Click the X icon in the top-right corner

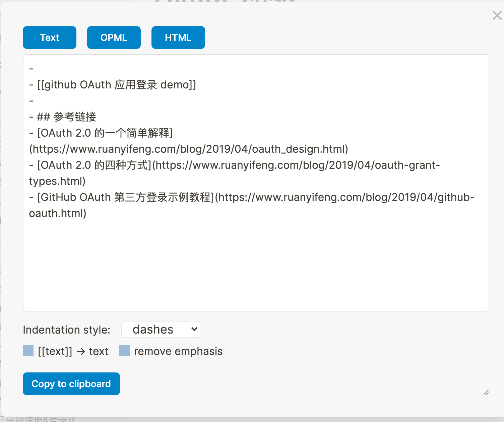click(x=497, y=15)
